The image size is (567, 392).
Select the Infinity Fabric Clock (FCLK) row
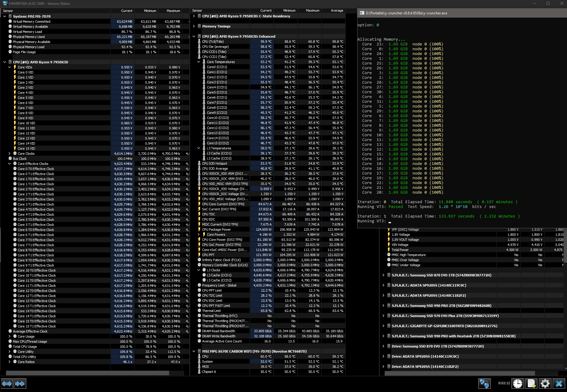tap(268, 260)
